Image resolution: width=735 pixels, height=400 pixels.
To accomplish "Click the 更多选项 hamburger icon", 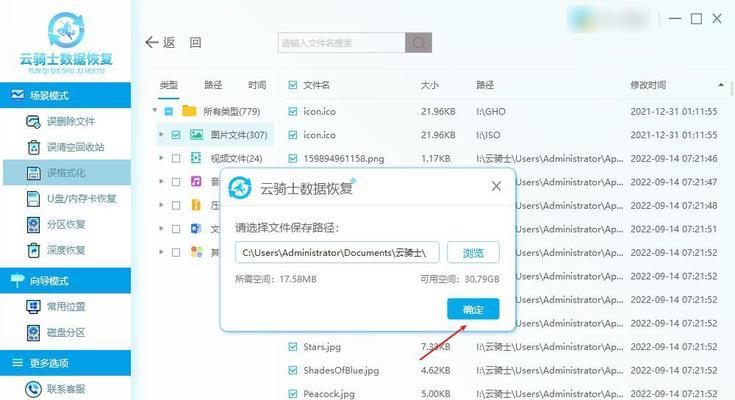I will tap(17, 363).
